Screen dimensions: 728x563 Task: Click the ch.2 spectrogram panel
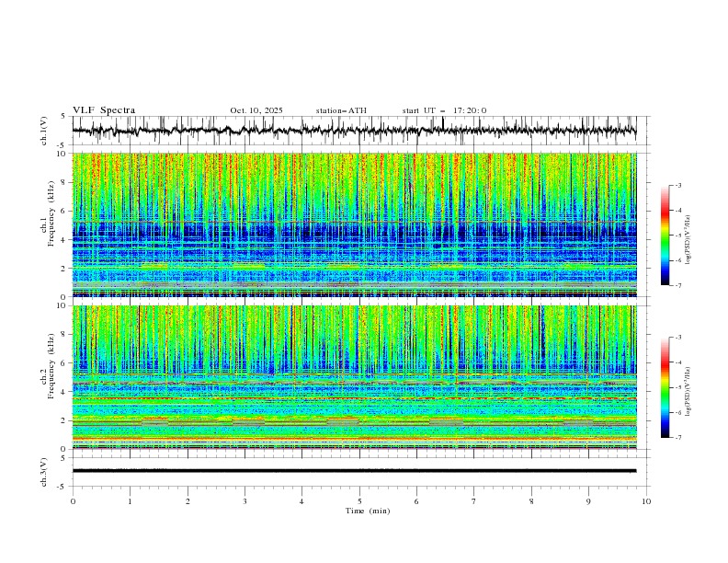355,377
